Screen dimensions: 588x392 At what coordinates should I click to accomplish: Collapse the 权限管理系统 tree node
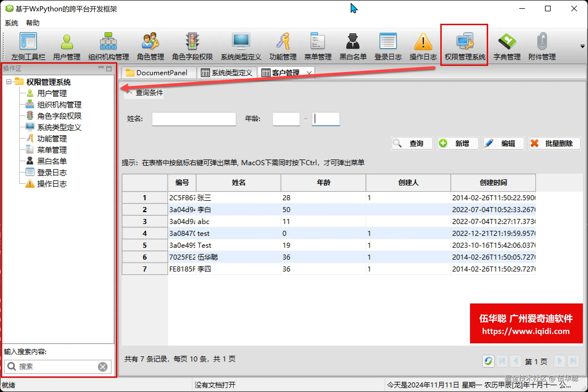9,82
